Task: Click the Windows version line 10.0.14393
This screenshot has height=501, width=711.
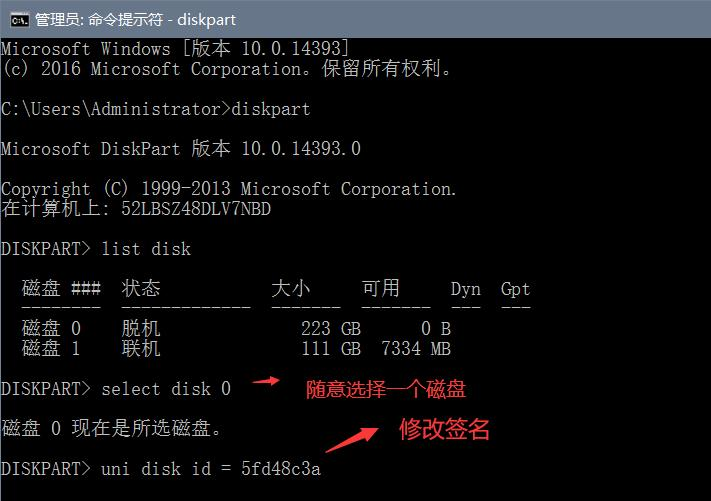Action: tap(175, 49)
